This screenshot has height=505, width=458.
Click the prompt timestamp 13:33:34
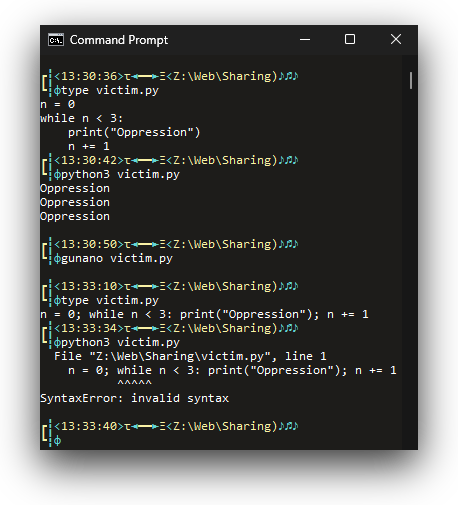[89, 328]
